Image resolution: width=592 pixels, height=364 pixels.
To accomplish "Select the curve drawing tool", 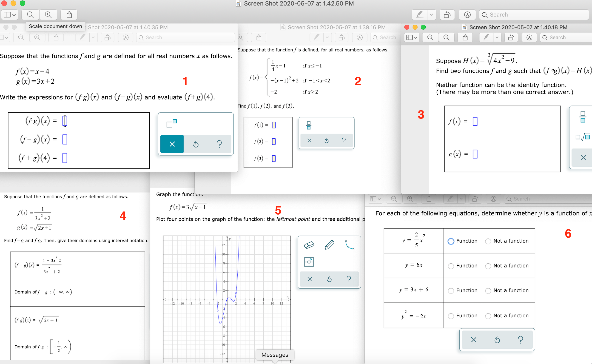I will click(349, 245).
